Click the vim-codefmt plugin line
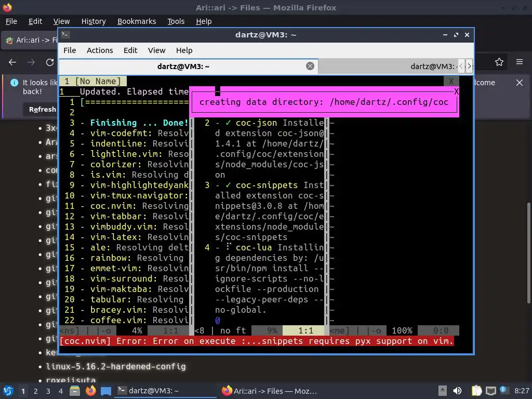This screenshot has height=399, width=532. [x=126, y=133]
